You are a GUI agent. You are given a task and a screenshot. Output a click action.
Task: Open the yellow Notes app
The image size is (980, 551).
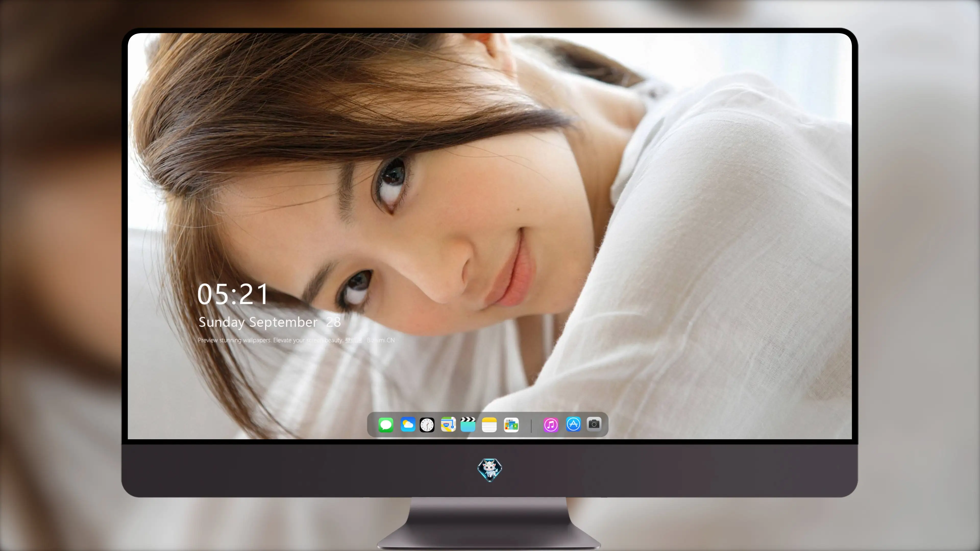[x=489, y=425]
